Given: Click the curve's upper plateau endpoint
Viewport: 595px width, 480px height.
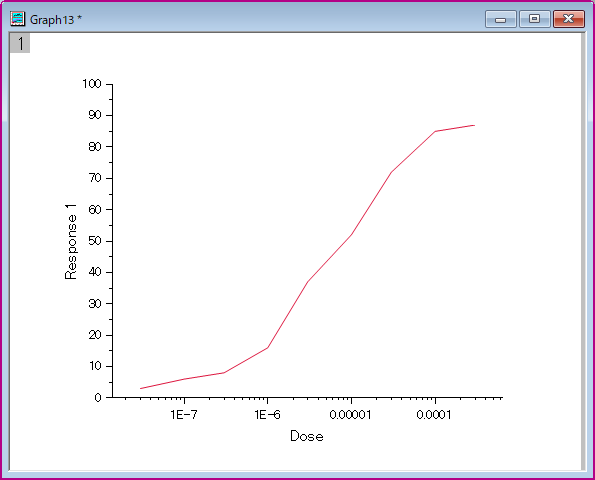Looking at the screenshot, I should [474, 125].
